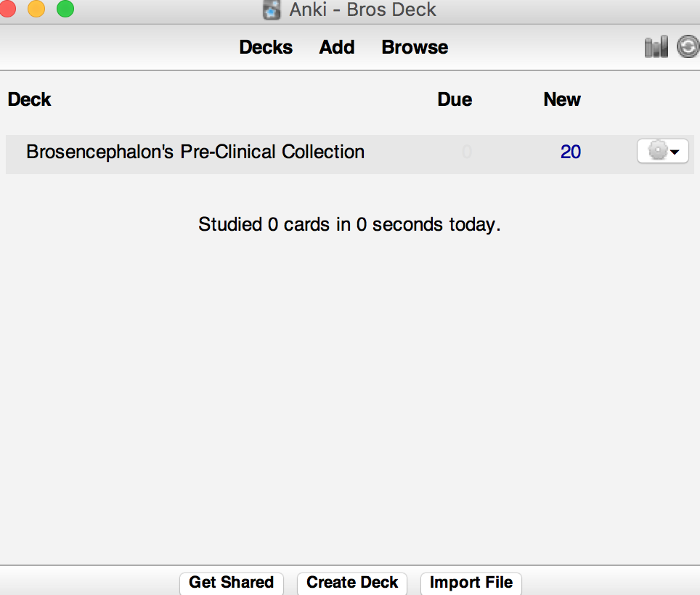This screenshot has width=700, height=595.
Task: Click the sync circular arrows icon
Action: pyautogui.click(x=688, y=47)
